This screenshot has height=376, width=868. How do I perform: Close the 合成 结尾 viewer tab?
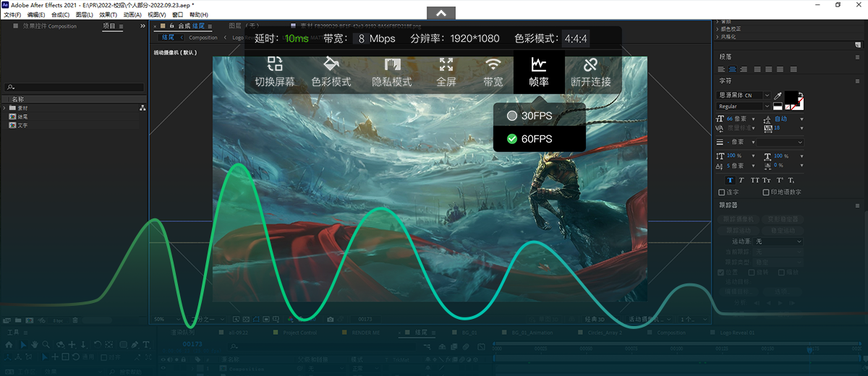(155, 27)
